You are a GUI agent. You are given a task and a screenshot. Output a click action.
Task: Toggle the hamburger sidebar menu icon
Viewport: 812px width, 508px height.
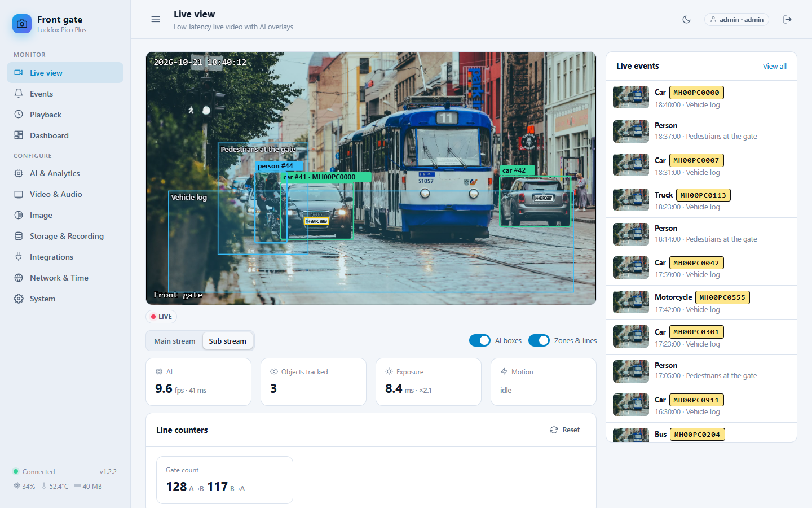156,19
